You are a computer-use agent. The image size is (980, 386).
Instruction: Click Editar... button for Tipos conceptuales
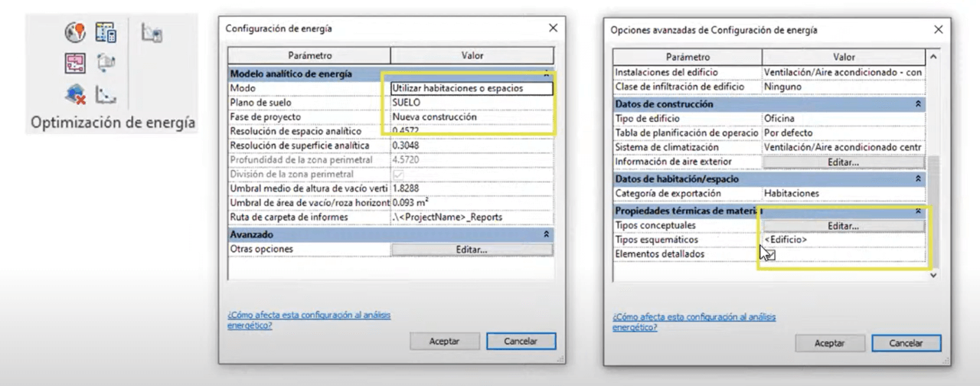pyautogui.click(x=843, y=226)
